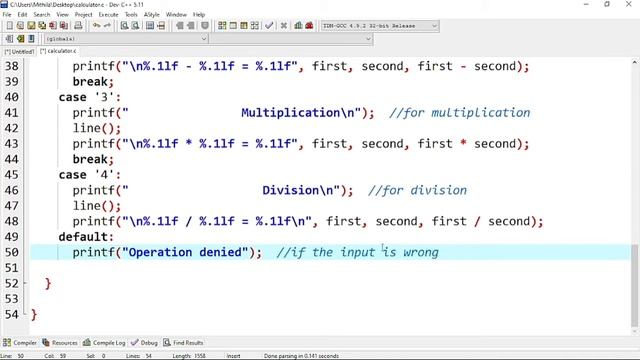Open the AStyle menu
The height and width of the screenshot is (360, 640).
[151, 15]
